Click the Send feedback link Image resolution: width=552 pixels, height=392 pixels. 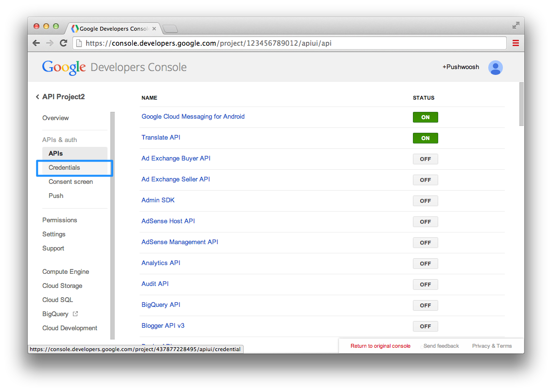441,346
